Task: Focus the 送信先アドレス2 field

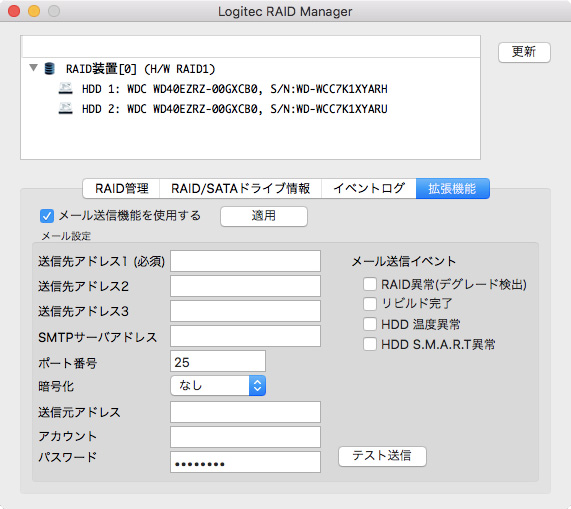Action: [x=245, y=286]
